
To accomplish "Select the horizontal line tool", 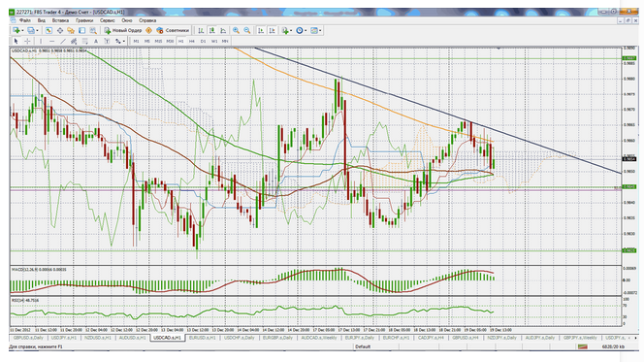I will point(51,41).
